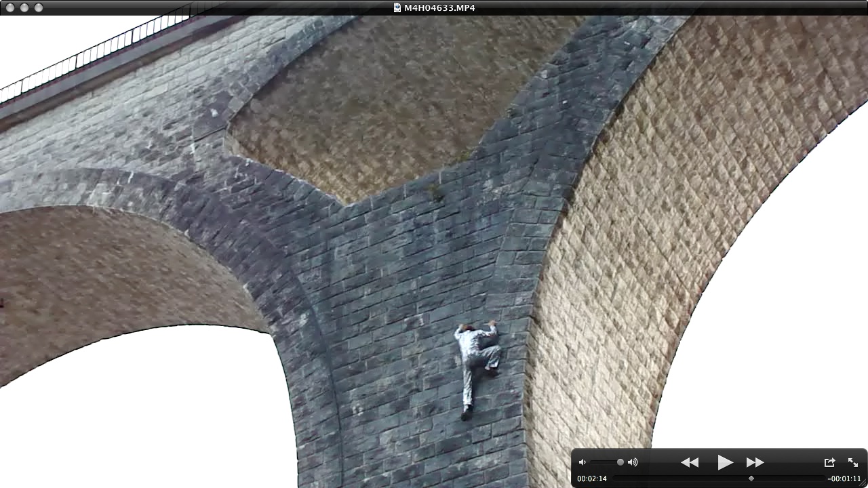Viewport: 868px width, 488px height.
Task: Set full volume via the loud speaker icon
Action: pyautogui.click(x=633, y=462)
